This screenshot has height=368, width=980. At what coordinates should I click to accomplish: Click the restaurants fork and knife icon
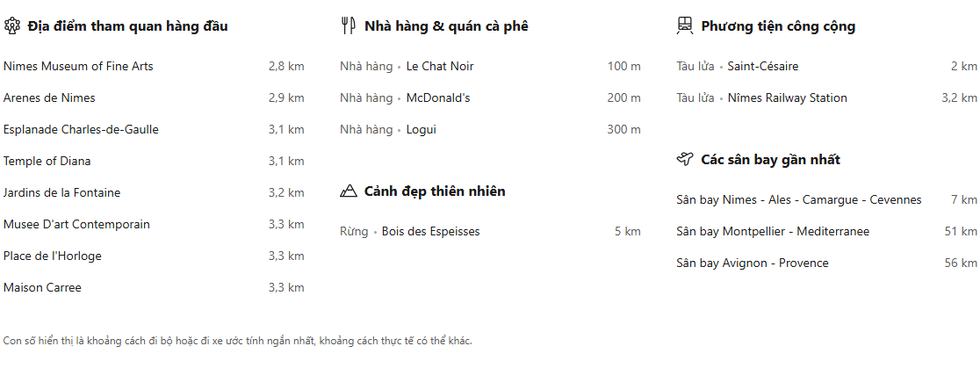click(348, 26)
